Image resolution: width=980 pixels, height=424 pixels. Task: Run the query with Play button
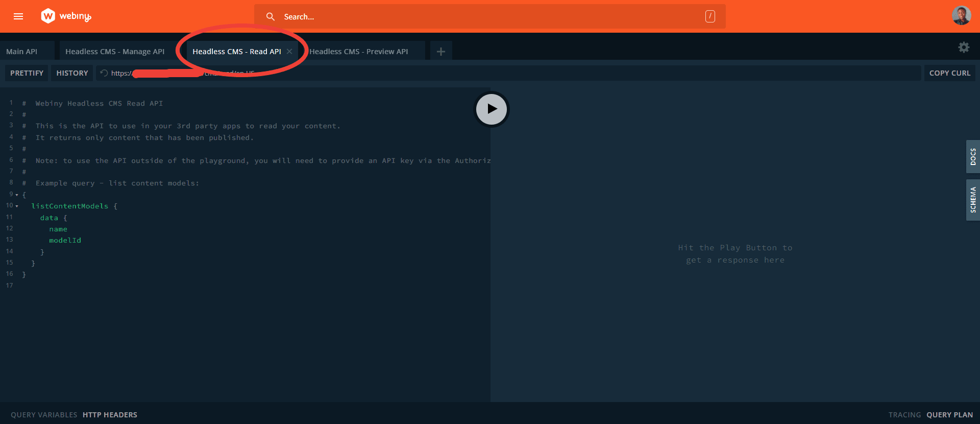492,109
